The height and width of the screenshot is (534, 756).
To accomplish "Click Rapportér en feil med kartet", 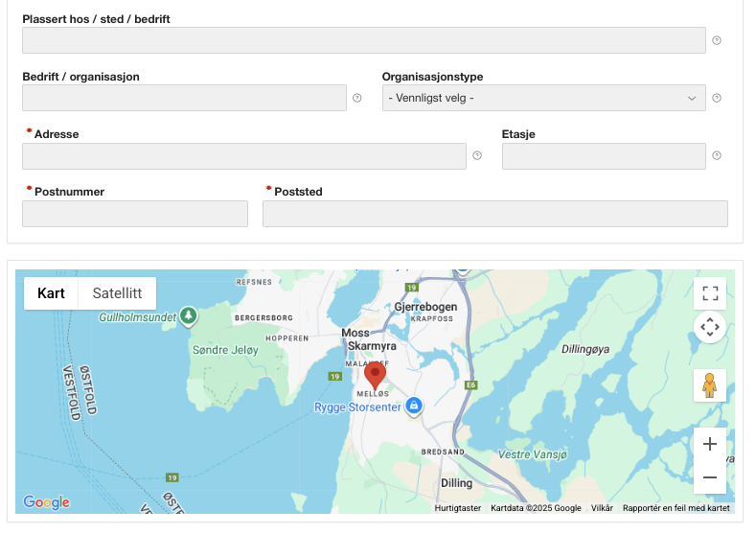I will tap(676, 508).
